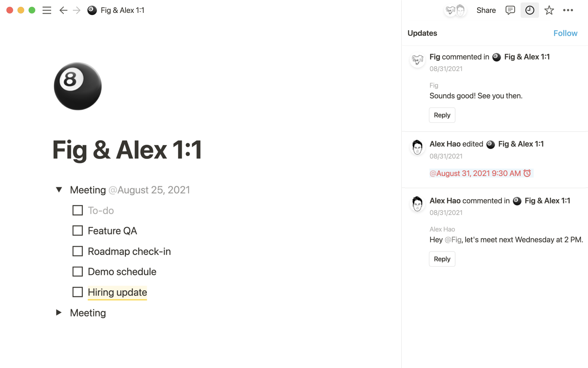Click the collaborator avatars in top bar

point(455,10)
